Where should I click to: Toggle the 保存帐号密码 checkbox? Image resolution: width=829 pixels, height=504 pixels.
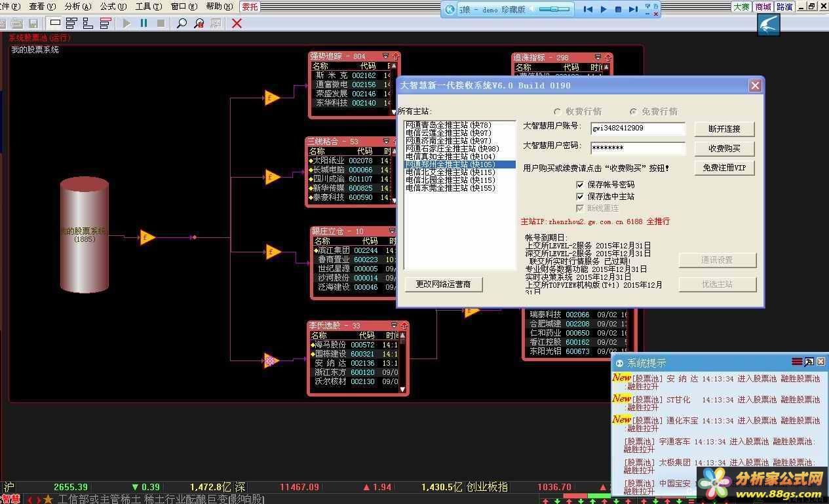579,185
